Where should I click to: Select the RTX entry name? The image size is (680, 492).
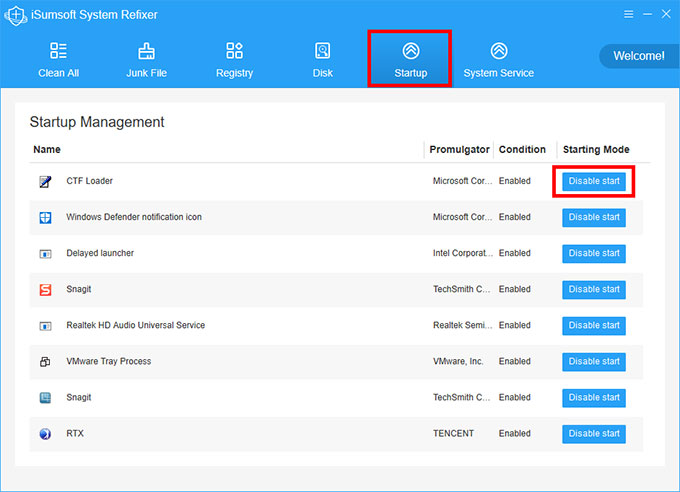coord(75,433)
